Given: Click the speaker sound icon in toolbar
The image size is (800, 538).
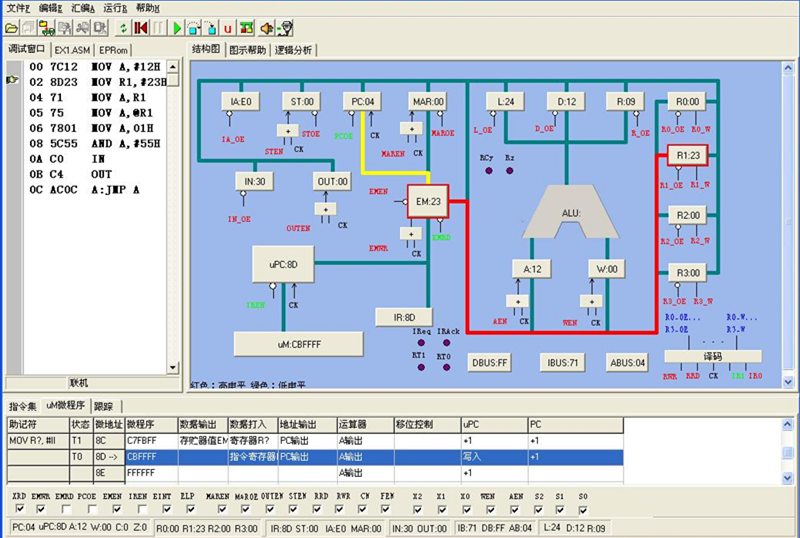Looking at the screenshot, I should (267, 28).
